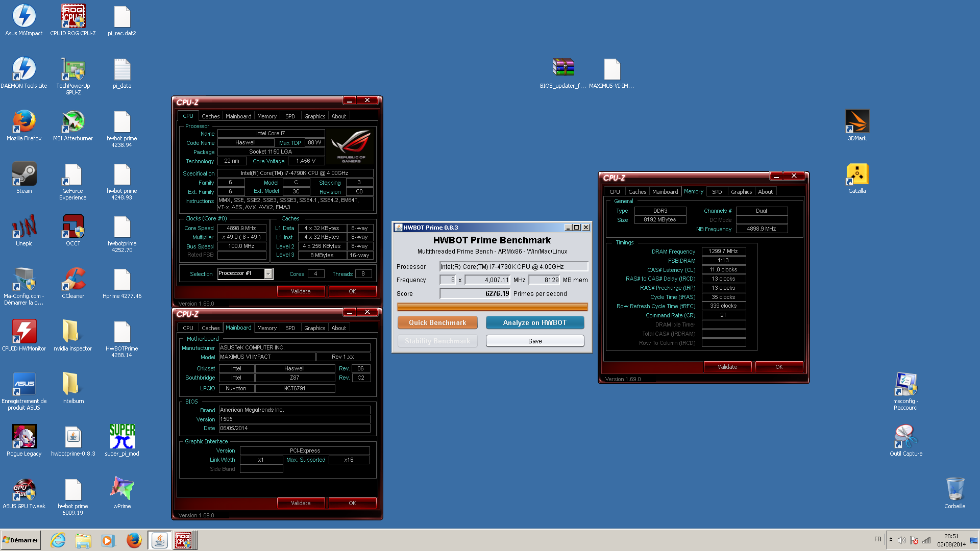Click Validate in the CPU tab window

pos(301,291)
